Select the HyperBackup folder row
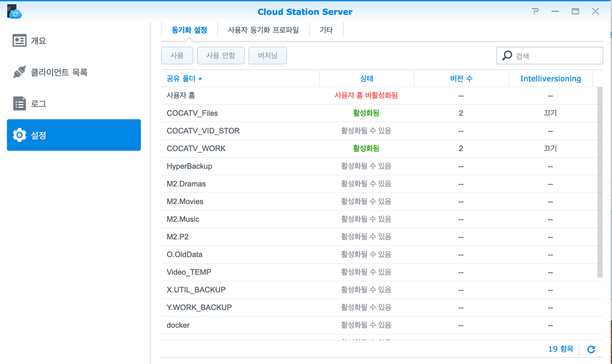The width and height of the screenshot is (612, 364). (189, 166)
